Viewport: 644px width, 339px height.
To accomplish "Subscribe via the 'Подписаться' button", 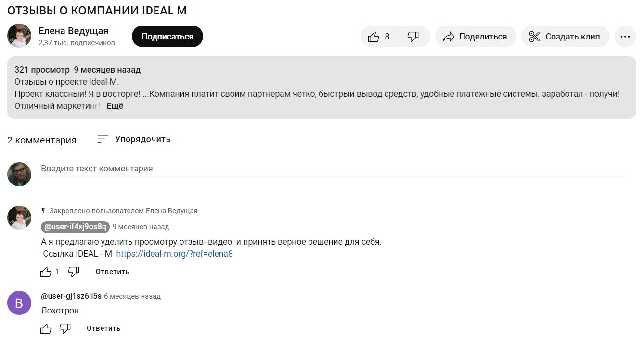I will (167, 37).
